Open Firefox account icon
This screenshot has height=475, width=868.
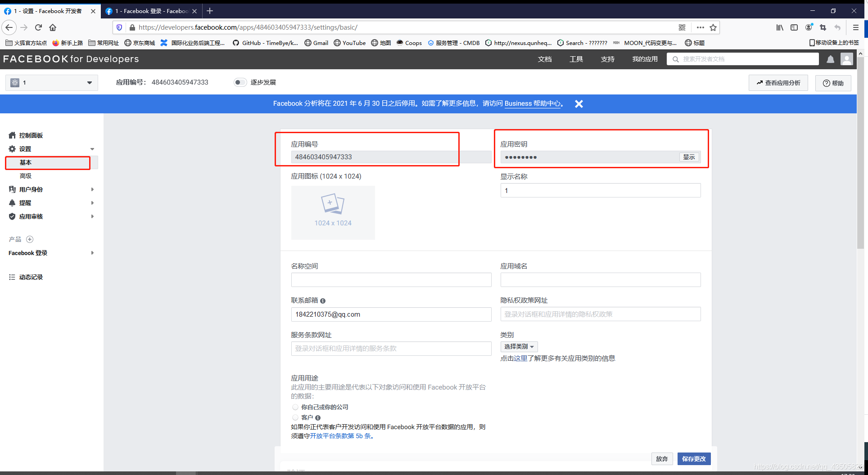point(809,27)
